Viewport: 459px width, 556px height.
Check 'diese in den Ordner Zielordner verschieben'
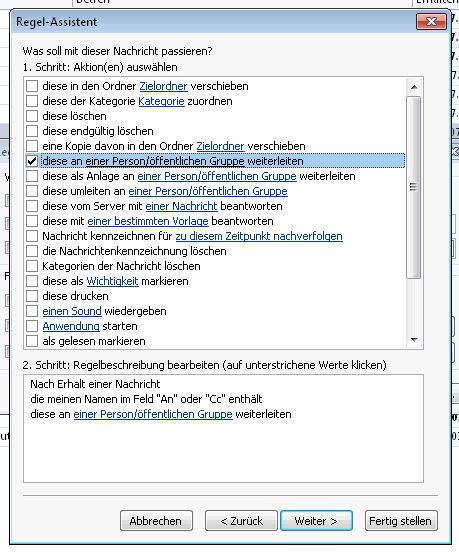[x=32, y=86]
